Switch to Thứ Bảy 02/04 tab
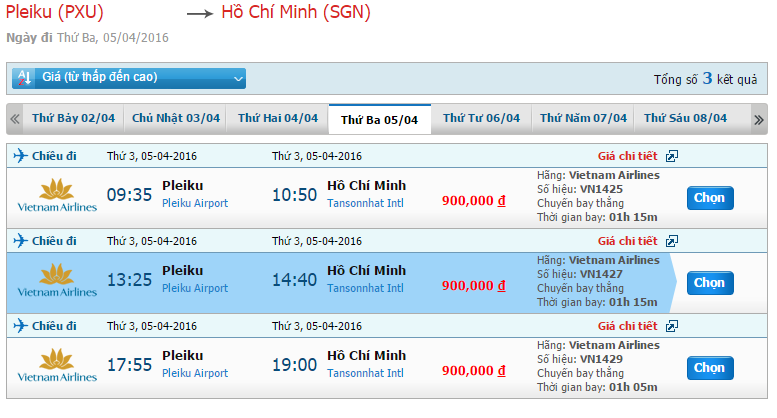 tap(73, 118)
